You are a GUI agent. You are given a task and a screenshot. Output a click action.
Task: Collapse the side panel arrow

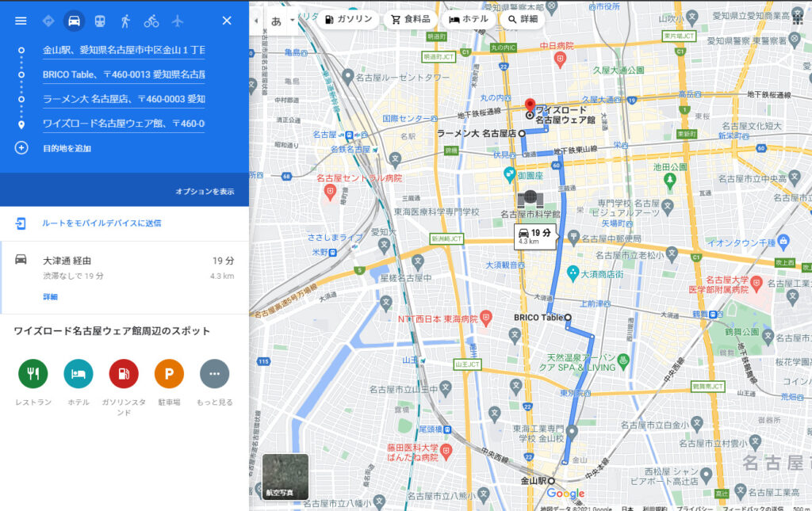pyautogui.click(x=256, y=21)
